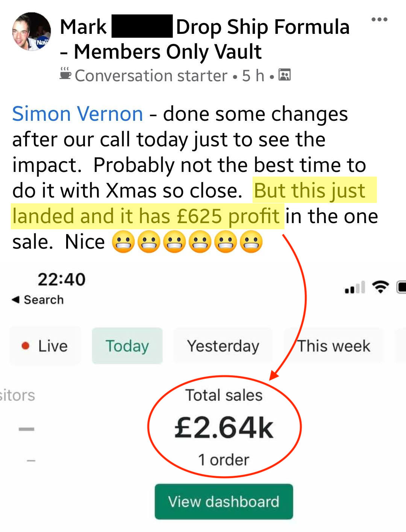Select the Today tab
The height and width of the screenshot is (532, 406).
coord(127,346)
